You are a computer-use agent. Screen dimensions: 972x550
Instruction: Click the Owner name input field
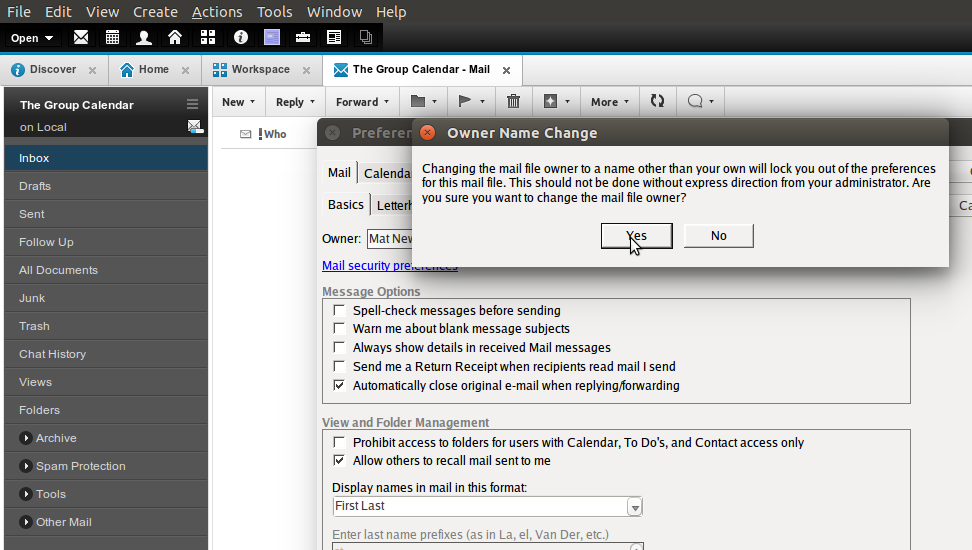[x=390, y=239]
